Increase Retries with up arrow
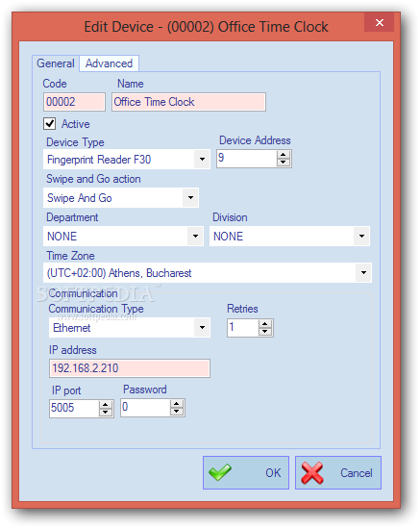The height and width of the screenshot is (528, 420). (265, 324)
